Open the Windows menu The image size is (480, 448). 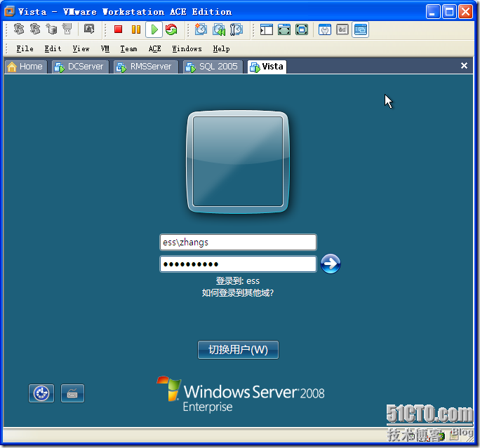click(x=187, y=48)
